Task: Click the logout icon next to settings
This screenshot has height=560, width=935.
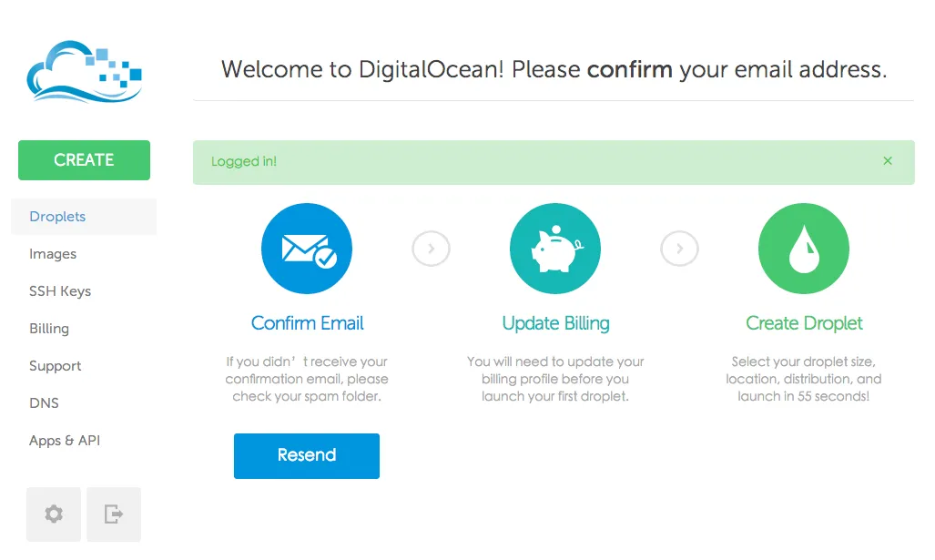Action: (x=113, y=514)
